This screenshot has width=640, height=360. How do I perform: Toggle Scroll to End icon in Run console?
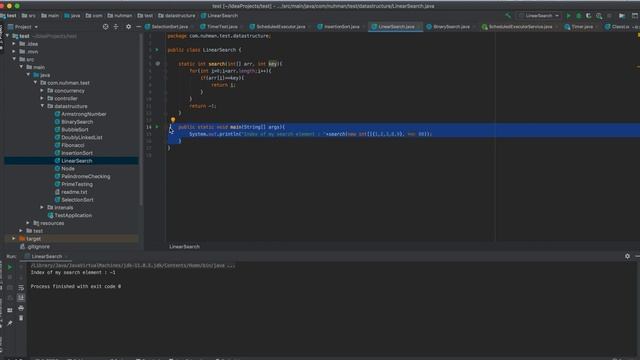[x=21, y=298]
